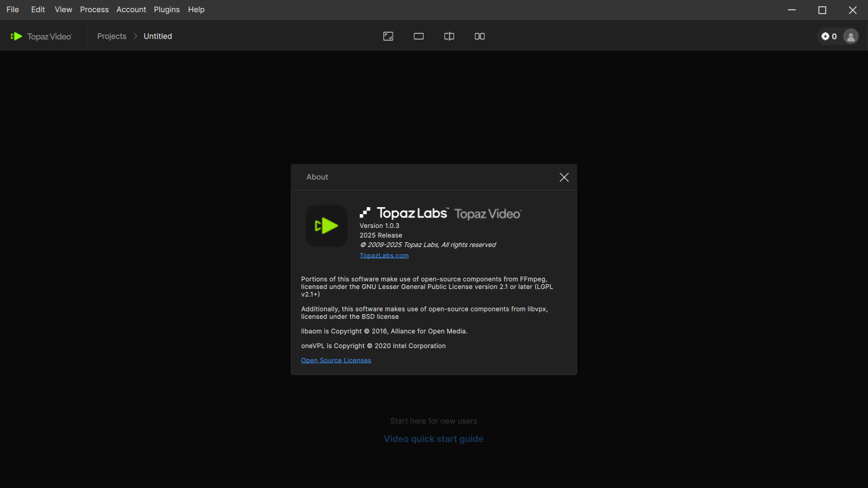Click the user profile avatar icon
The image size is (868, 488).
[x=851, y=36]
